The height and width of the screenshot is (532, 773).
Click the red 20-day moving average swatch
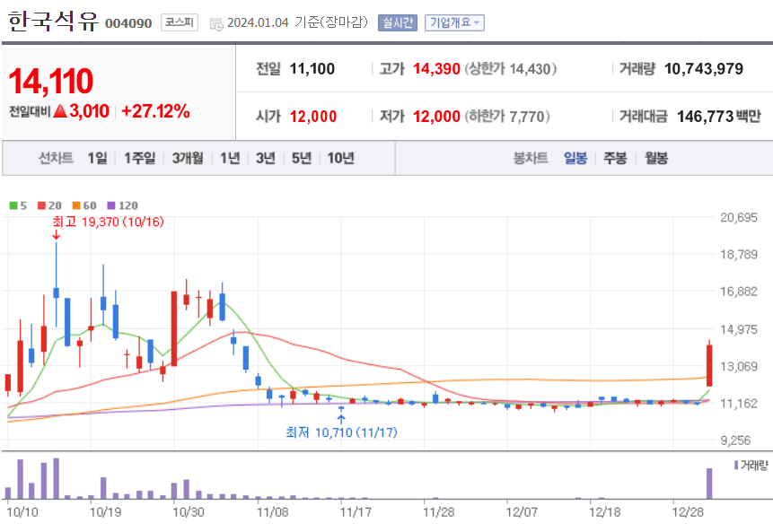coord(41,205)
